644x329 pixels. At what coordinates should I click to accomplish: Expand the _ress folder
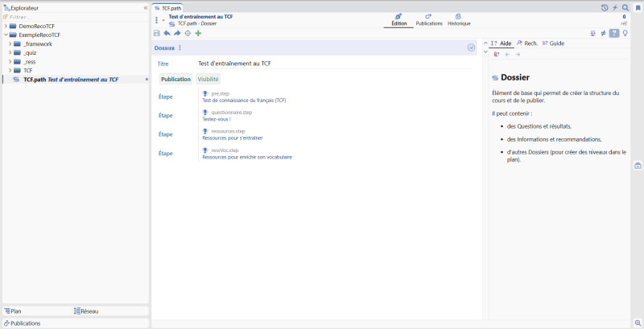click(10, 61)
